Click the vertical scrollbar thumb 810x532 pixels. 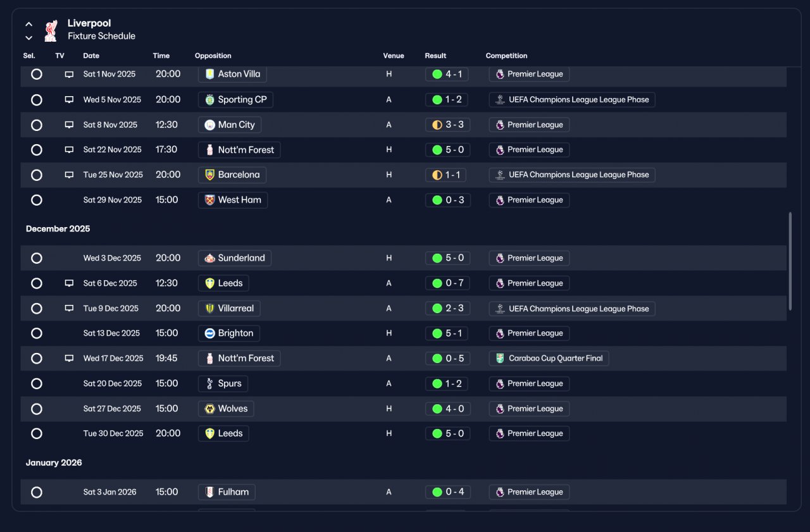[790, 261]
